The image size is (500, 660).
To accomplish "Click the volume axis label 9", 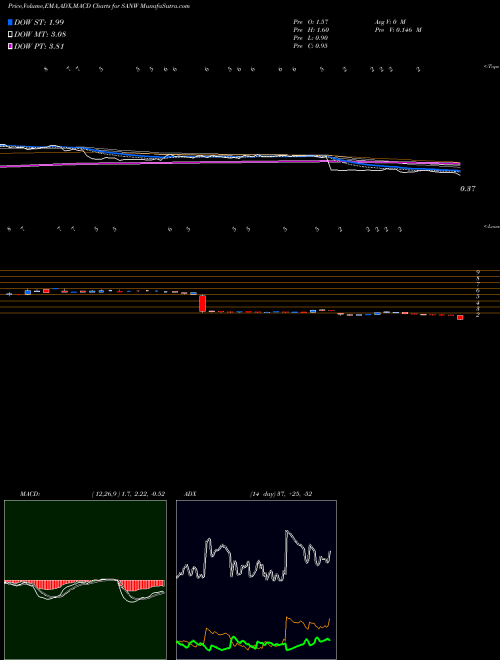I will pyautogui.click(x=478, y=272).
